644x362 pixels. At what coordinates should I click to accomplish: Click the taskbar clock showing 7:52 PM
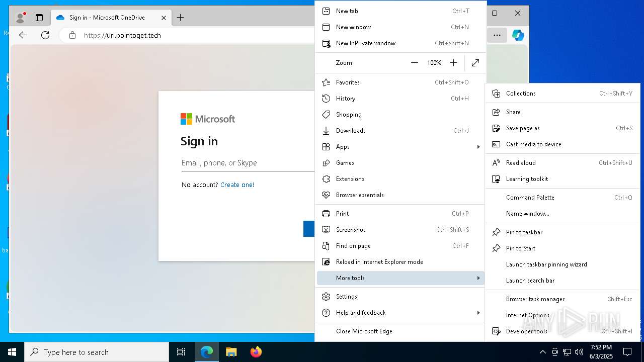[x=601, y=352]
